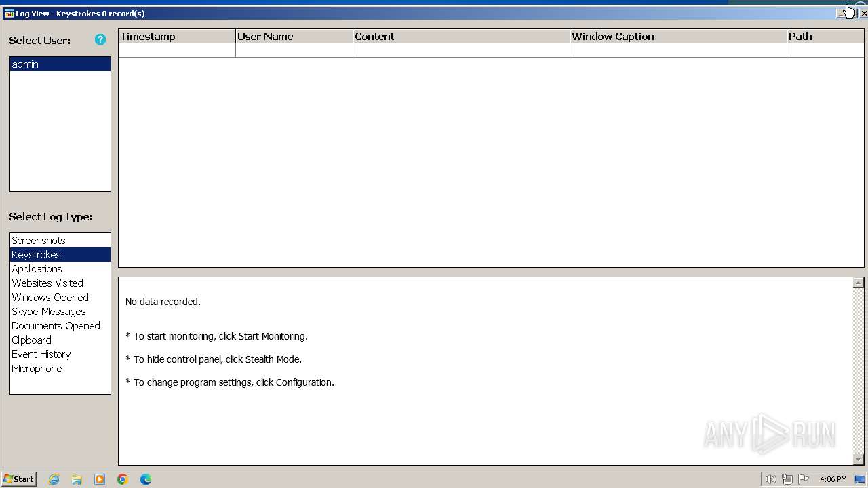Screen dimensions: 868x488
Task: Open File Explorer from the taskbar
Action: (x=77, y=479)
